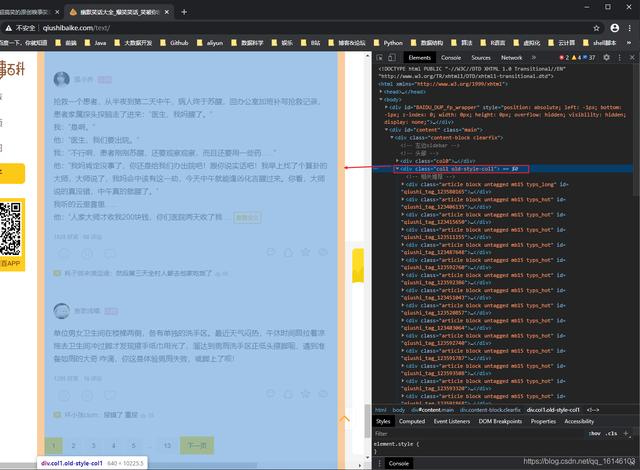Select the inspect element picker icon
This screenshot has width=640, height=470.
pos(380,58)
